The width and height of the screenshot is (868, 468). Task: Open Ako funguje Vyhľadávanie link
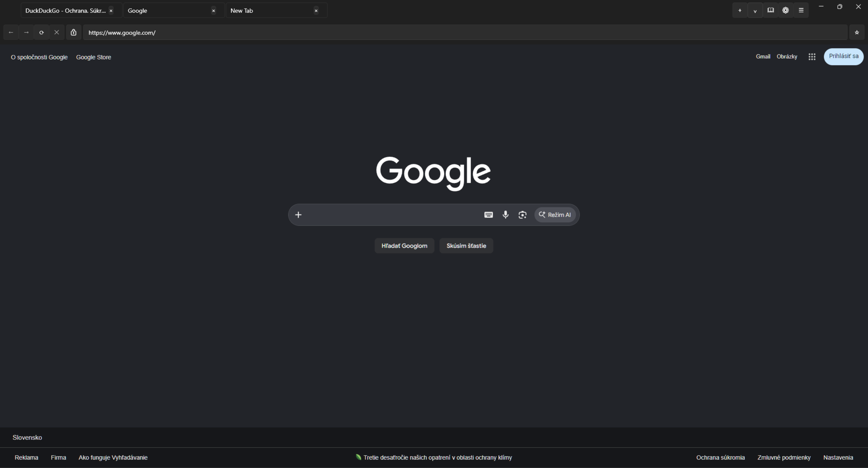coord(113,457)
